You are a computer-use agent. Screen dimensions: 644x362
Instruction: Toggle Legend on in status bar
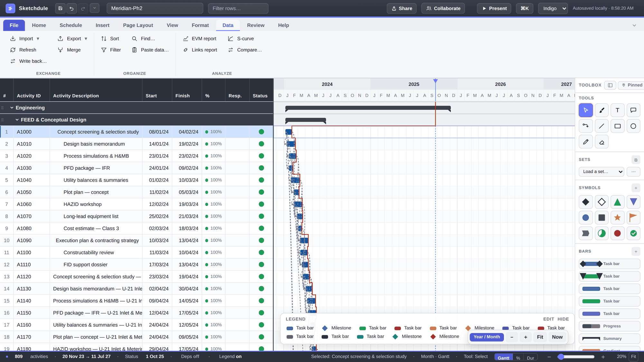[230, 357]
